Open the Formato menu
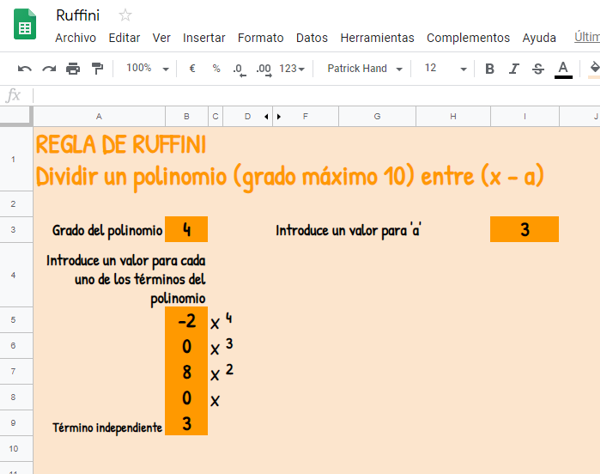This screenshot has height=474, width=600. click(x=261, y=38)
